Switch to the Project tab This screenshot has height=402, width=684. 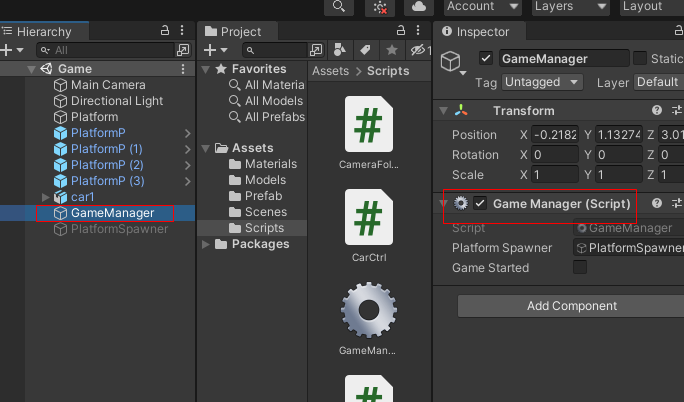pos(238,31)
